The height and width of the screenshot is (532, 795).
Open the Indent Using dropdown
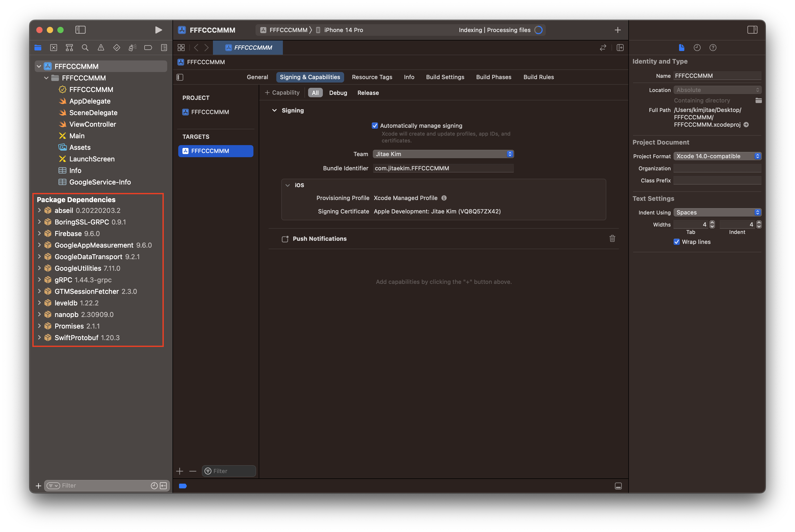(x=717, y=212)
